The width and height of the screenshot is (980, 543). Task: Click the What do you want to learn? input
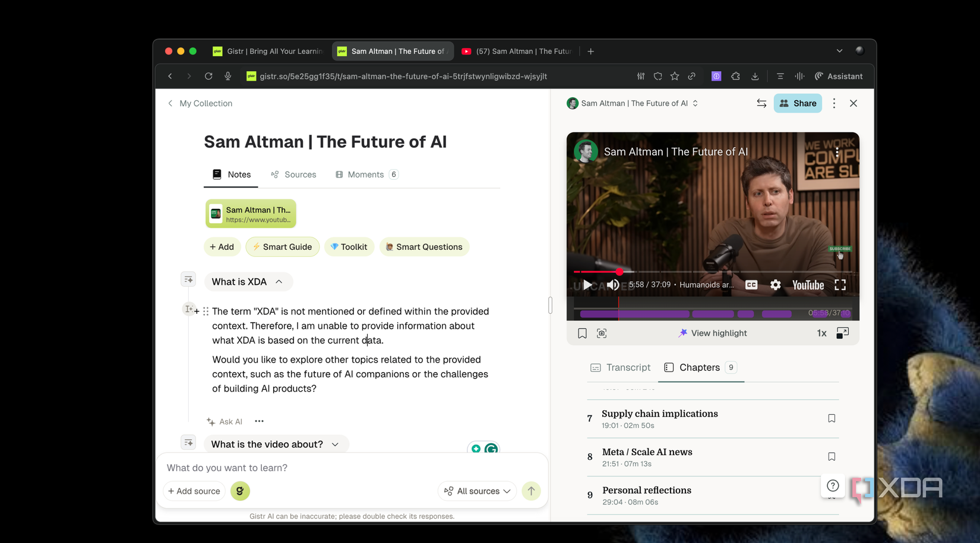pos(297,468)
